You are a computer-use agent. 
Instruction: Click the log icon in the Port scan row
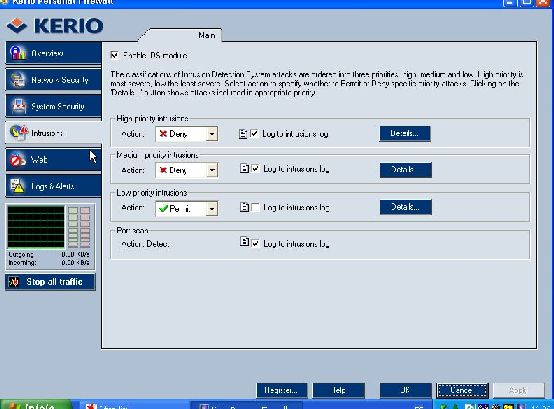[244, 242]
